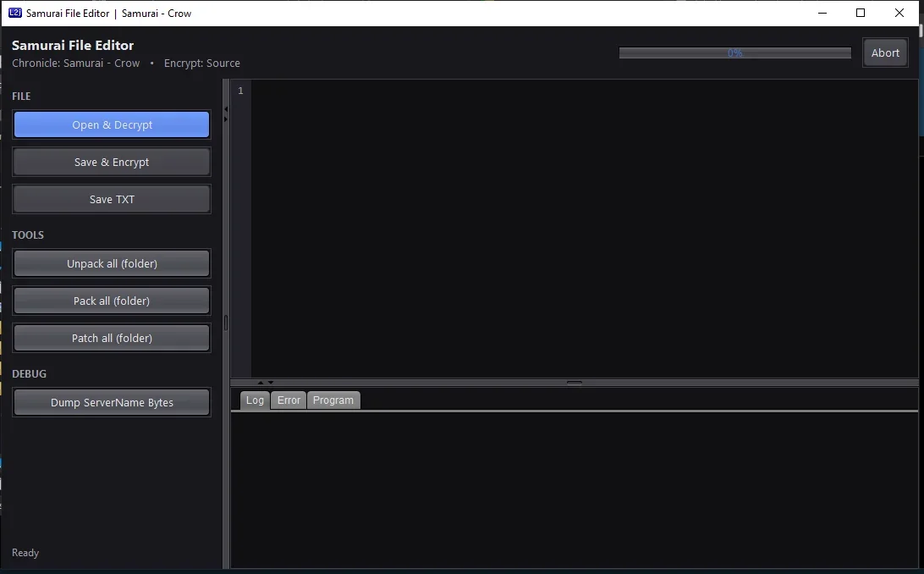Switch to the Log tab

click(255, 400)
